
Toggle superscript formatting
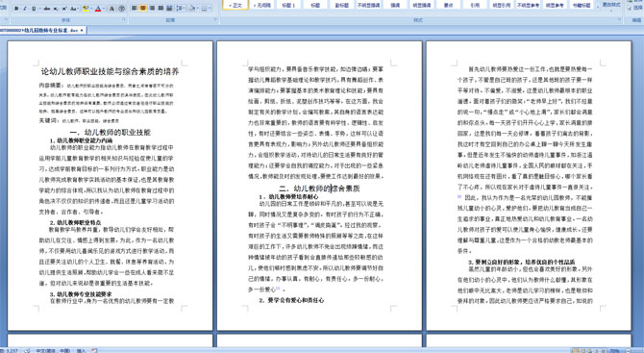click(x=64, y=9)
